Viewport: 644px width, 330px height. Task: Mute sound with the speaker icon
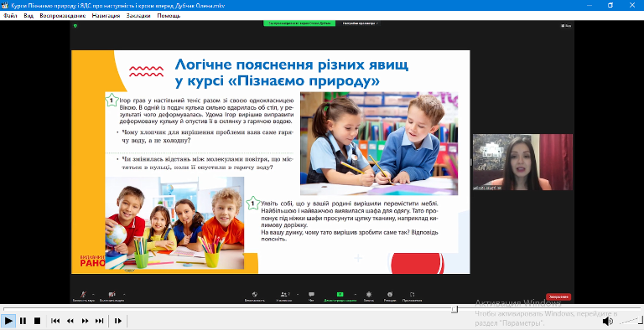pyautogui.click(x=607, y=321)
